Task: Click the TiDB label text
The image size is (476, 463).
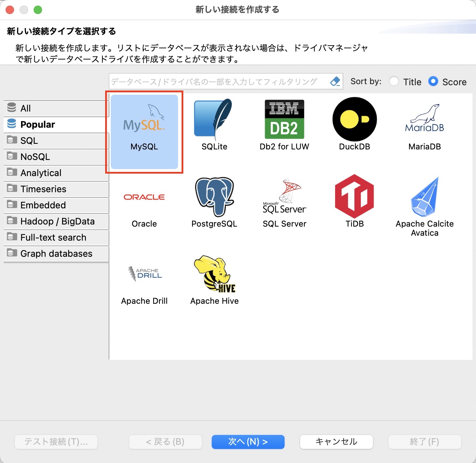Action: (x=354, y=224)
